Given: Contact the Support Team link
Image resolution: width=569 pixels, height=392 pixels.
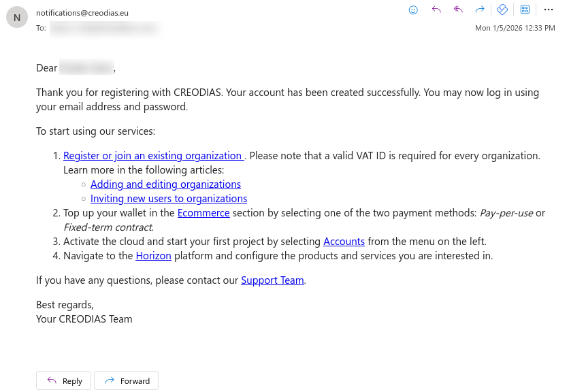Looking at the screenshot, I should [272, 280].
